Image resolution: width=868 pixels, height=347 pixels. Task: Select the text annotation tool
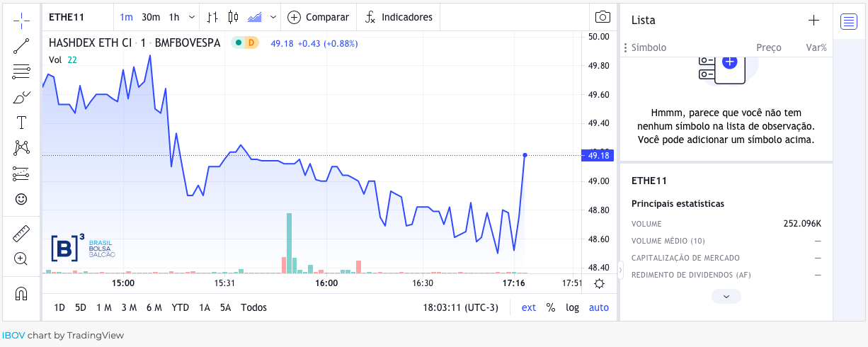click(x=21, y=123)
